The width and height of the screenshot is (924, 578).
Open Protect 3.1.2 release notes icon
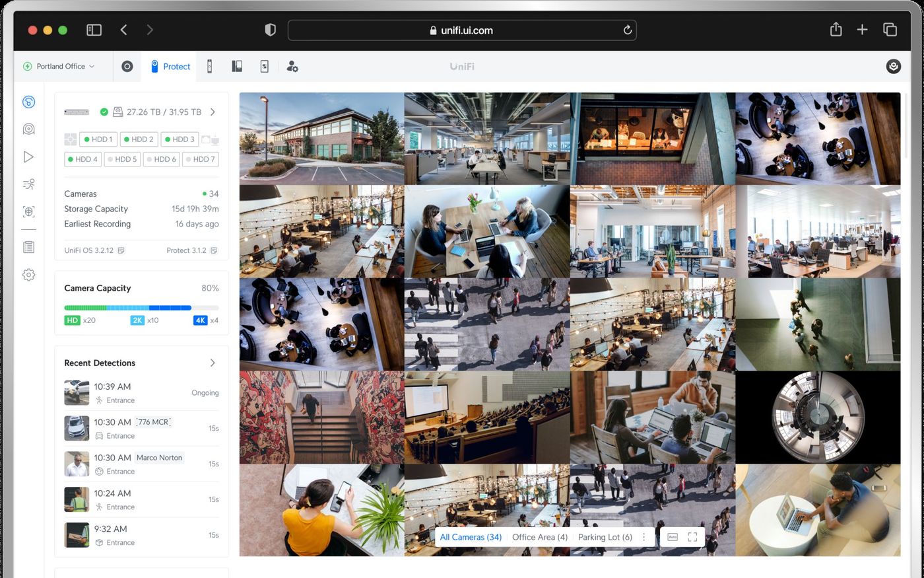pos(214,251)
